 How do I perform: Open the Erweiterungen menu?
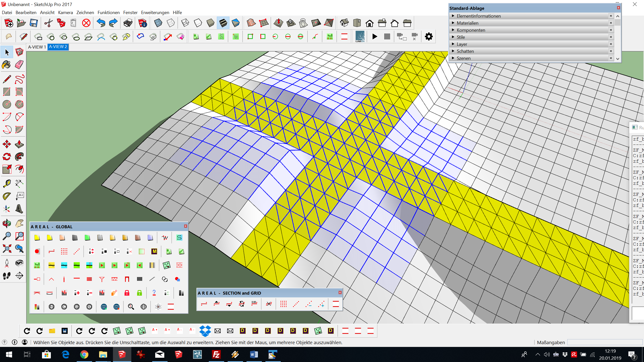pos(155,12)
